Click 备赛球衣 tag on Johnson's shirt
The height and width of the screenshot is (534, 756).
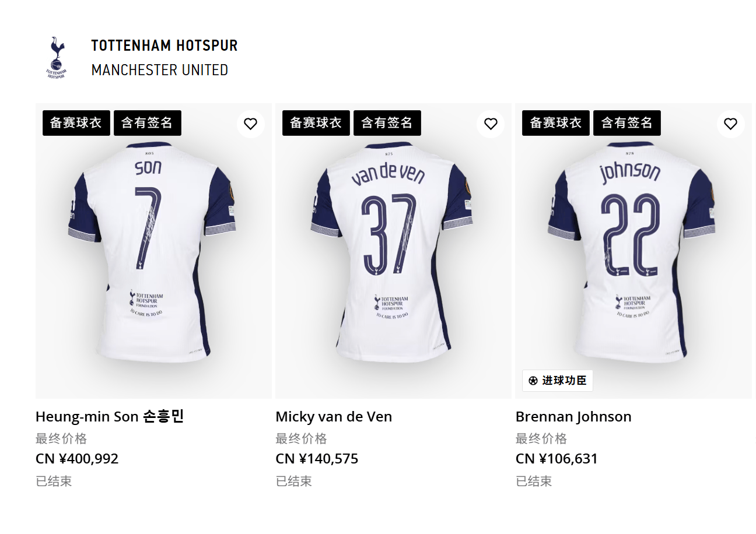tap(555, 123)
